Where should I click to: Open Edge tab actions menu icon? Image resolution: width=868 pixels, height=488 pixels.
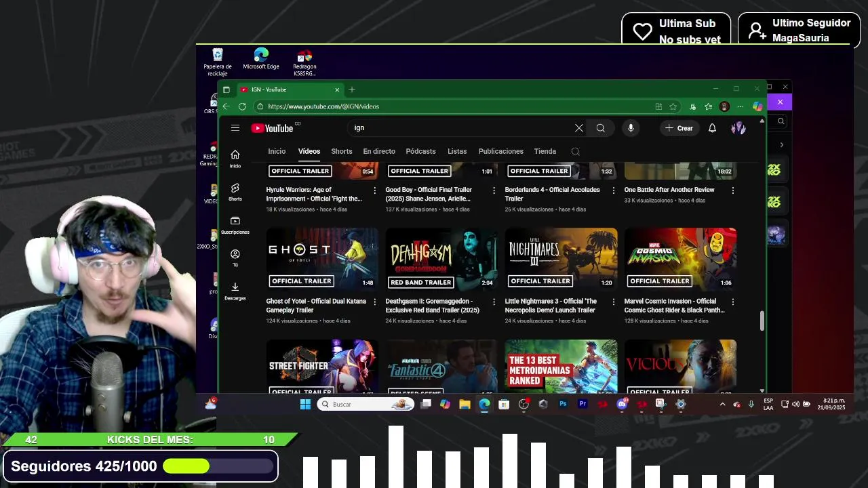(x=226, y=89)
